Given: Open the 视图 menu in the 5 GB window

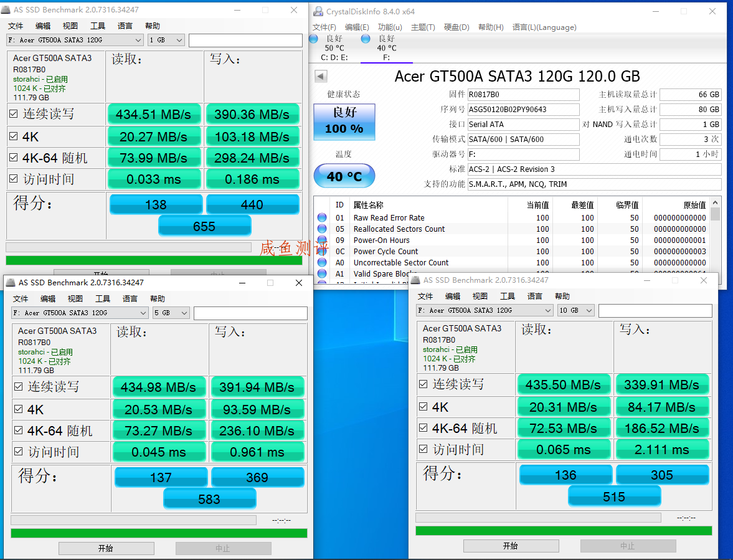Looking at the screenshot, I should coord(75,299).
